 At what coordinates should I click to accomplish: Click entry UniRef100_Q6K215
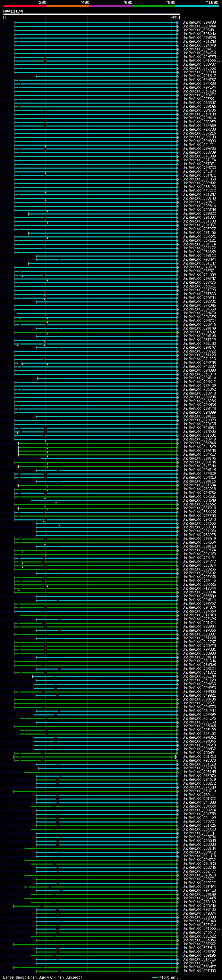point(199,133)
